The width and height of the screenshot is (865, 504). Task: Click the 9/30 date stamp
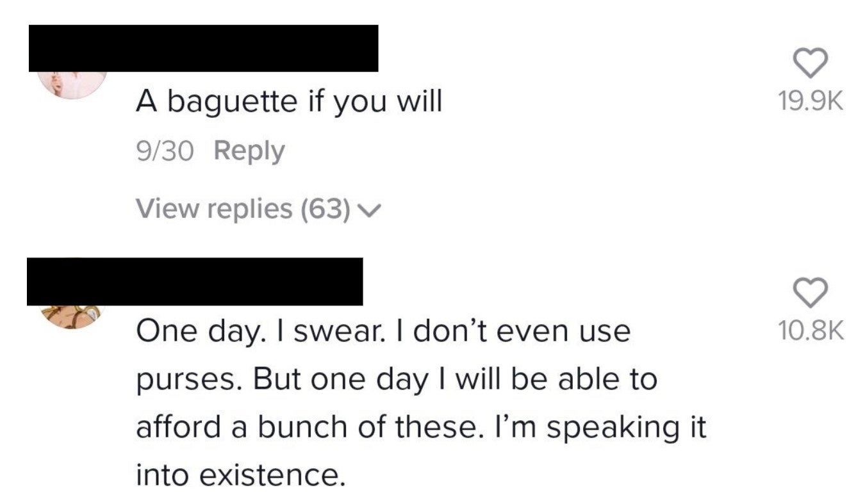pos(164,152)
